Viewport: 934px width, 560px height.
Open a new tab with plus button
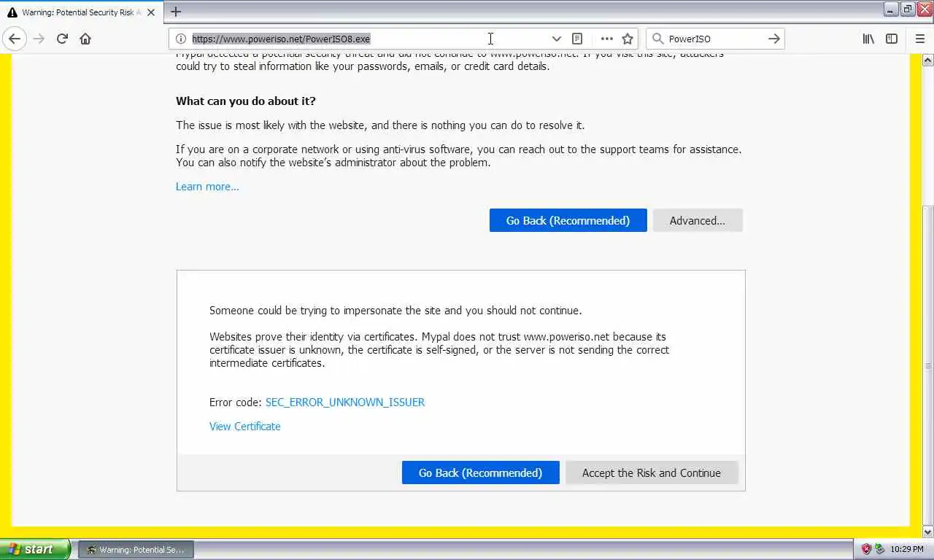tap(176, 12)
